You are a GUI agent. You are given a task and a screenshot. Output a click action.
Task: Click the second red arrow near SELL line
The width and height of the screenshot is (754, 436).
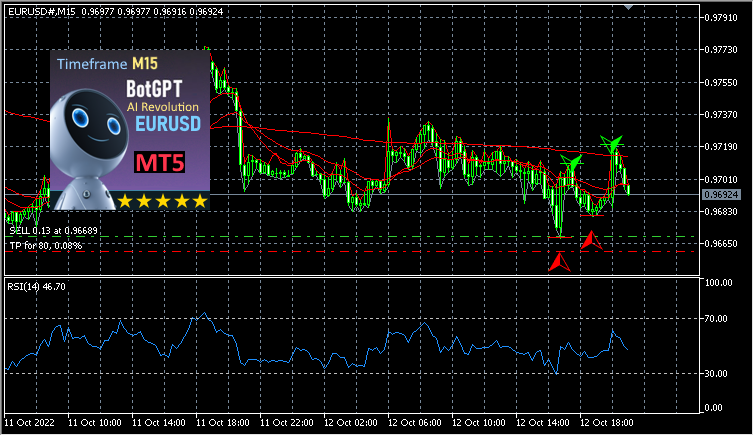(591, 240)
